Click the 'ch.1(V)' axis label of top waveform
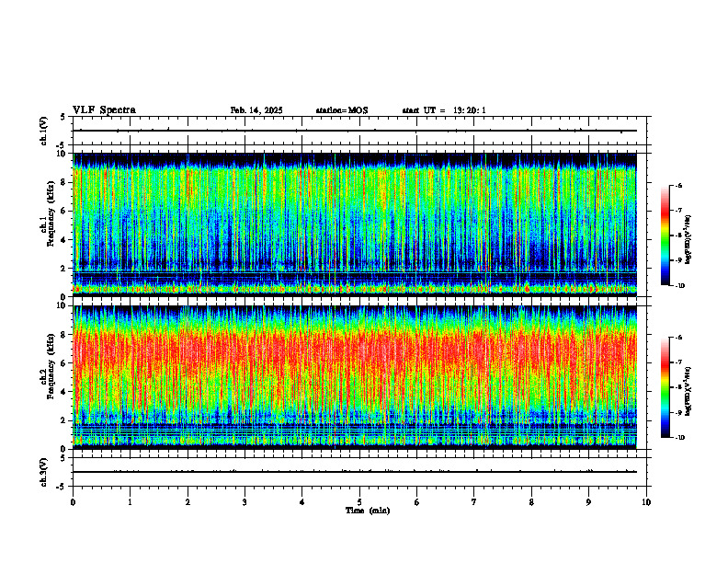 tap(44, 131)
